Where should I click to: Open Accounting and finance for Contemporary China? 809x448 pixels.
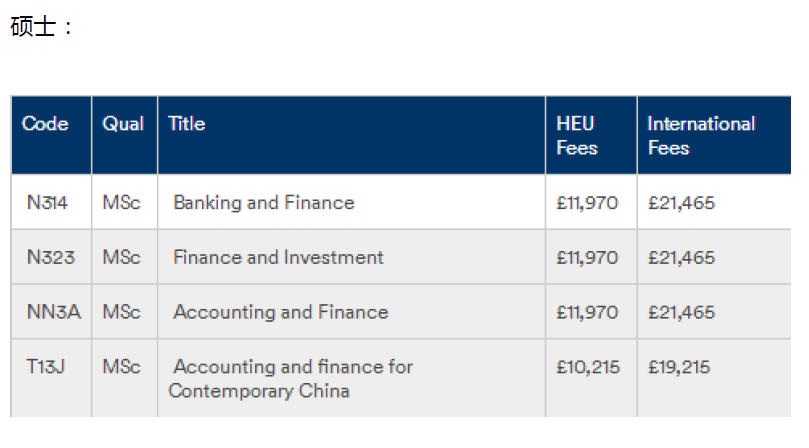coord(290,378)
